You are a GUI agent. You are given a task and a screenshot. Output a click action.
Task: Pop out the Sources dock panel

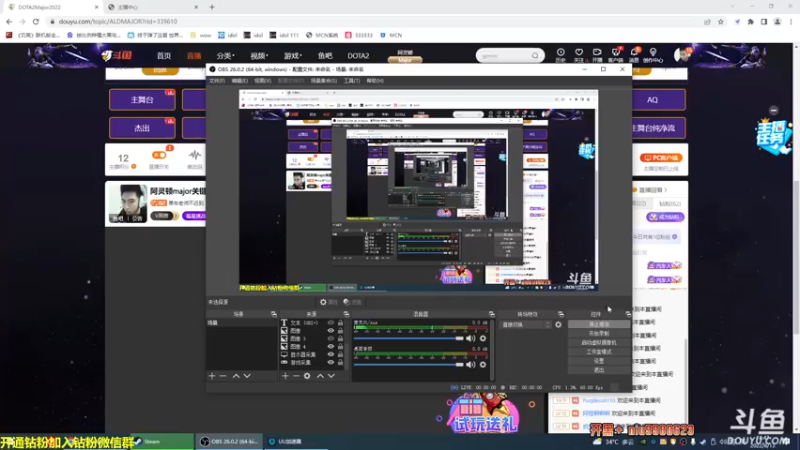coord(346,314)
